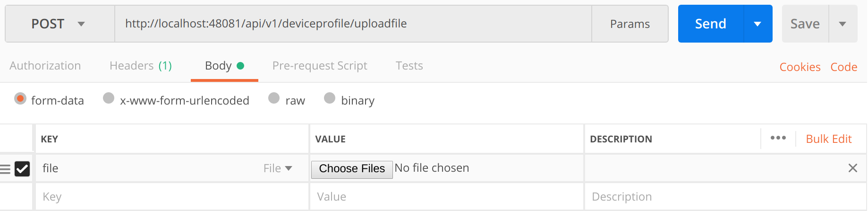Expand the Send button arrow options
This screenshot has width=868, height=211.
pos(757,24)
